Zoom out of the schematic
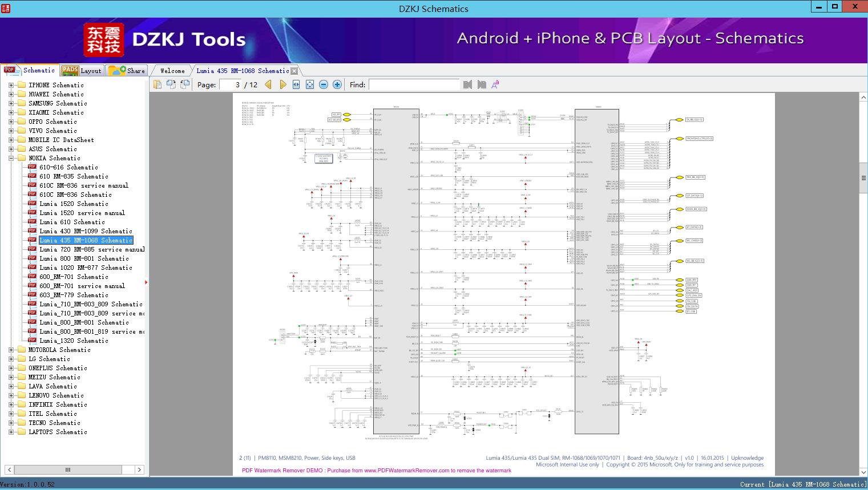Image resolution: width=868 pixels, height=490 pixels. coord(324,84)
